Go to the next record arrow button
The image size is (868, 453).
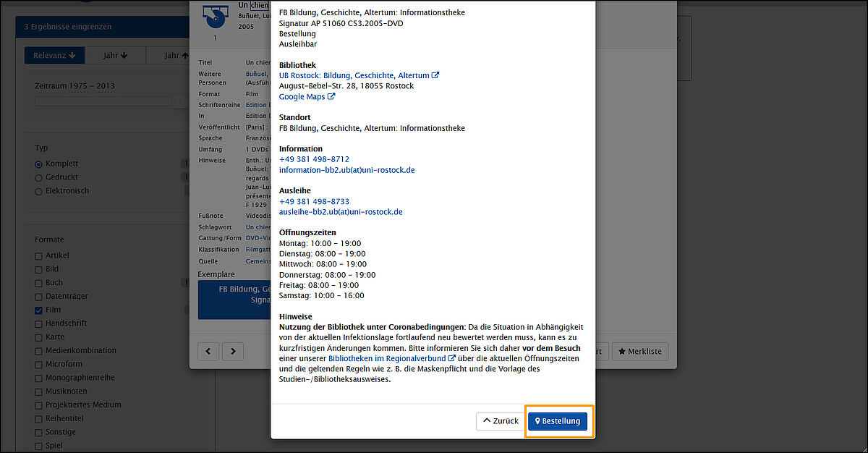click(232, 352)
